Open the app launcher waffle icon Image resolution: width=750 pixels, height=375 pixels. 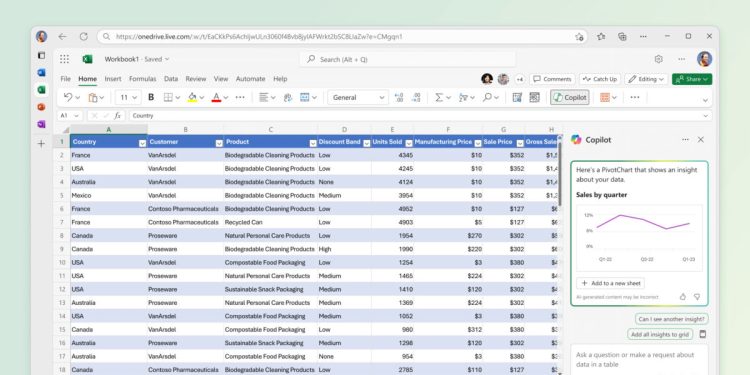point(65,59)
